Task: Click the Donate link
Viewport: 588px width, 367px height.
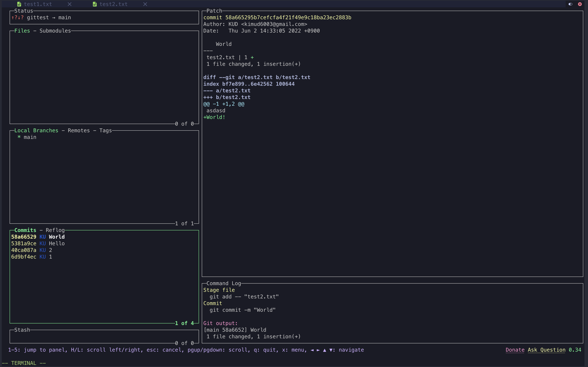Action: (x=515, y=350)
